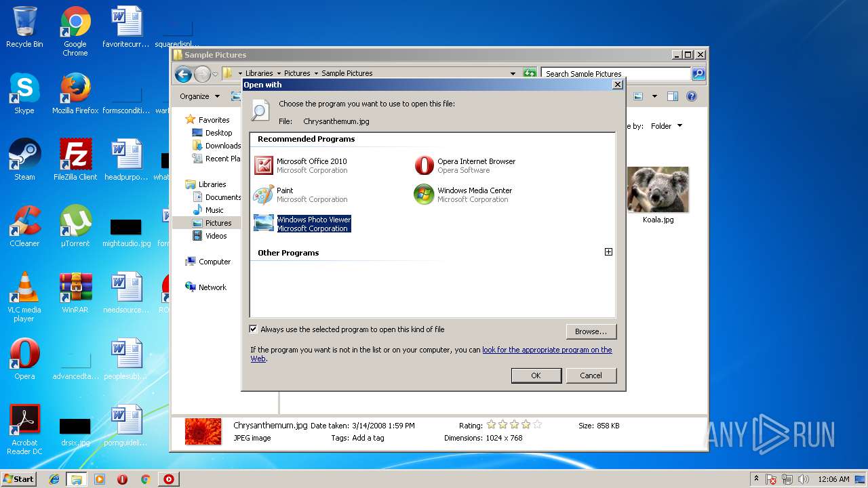Open VLC media player desktop shortcut
The width and height of the screenshot is (868, 488).
24,297
